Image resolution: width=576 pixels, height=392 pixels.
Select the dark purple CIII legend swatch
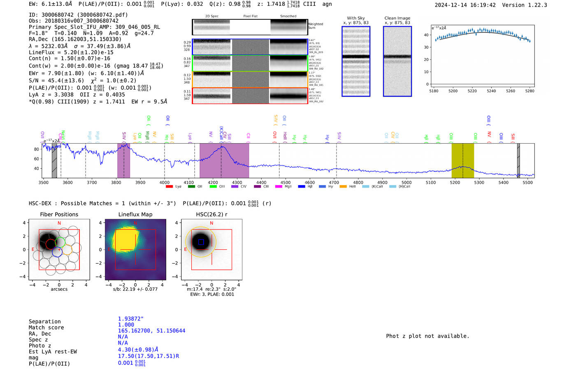(x=258, y=187)
